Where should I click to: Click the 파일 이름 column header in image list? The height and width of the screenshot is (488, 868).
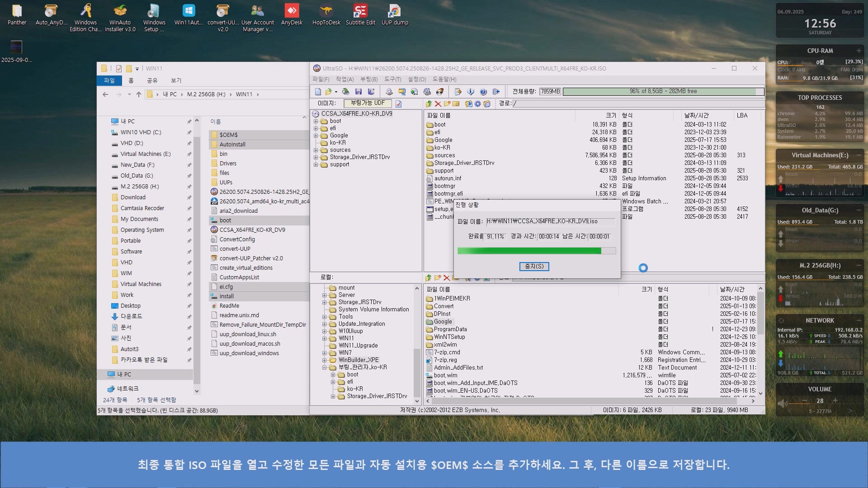coord(439,116)
